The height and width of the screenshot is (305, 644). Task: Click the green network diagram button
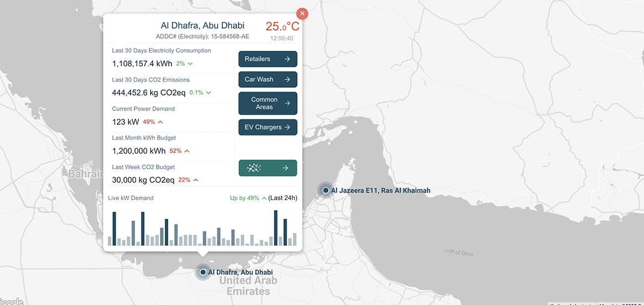click(x=268, y=168)
